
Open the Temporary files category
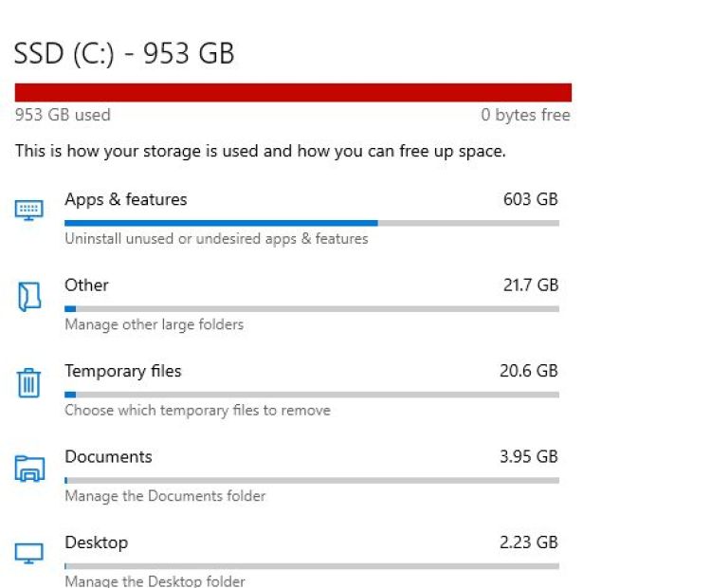(123, 371)
